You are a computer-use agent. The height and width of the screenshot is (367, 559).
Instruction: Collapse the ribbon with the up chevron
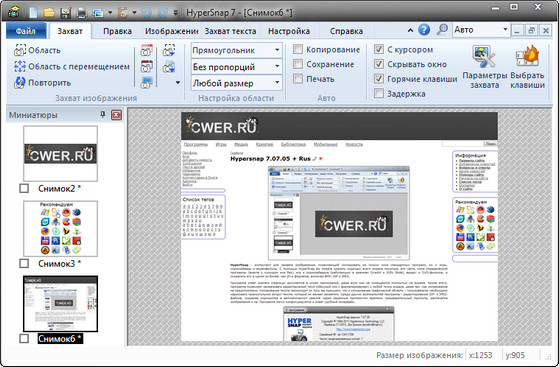[x=410, y=30]
